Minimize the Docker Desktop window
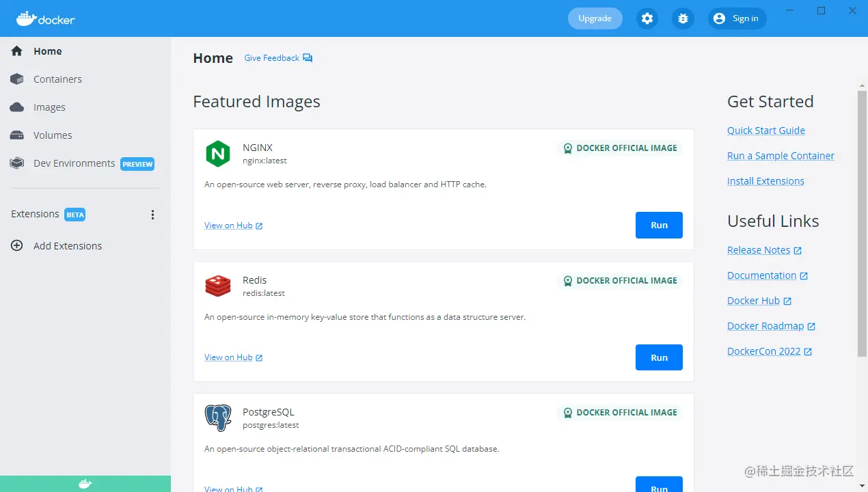Screen dimensions: 868x492 tap(790, 10)
